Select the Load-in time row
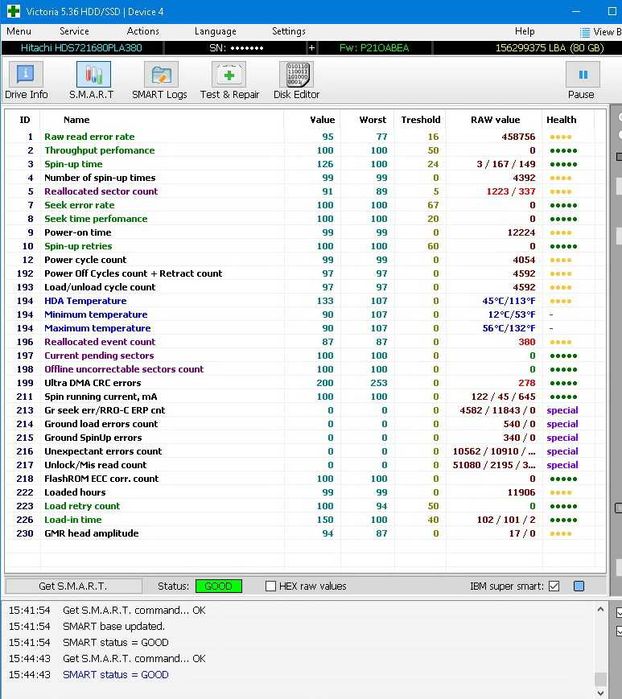This screenshot has height=699, width=622. (305, 519)
